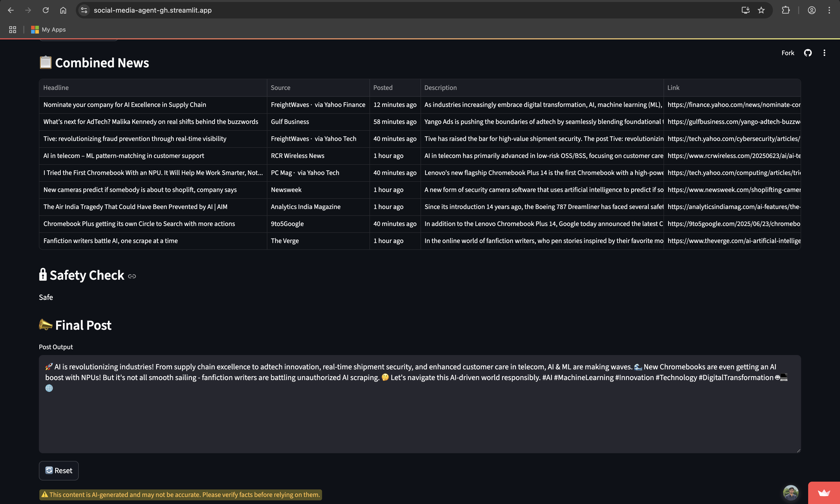Open the Newsweek shoplifting article link cell

pyautogui.click(x=733, y=190)
